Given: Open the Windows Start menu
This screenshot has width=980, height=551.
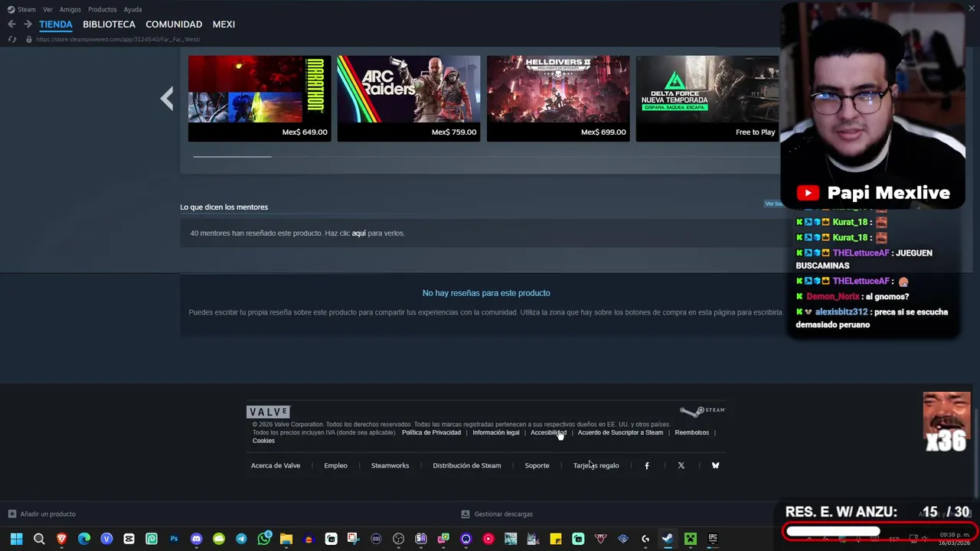Looking at the screenshot, I should coord(16,539).
